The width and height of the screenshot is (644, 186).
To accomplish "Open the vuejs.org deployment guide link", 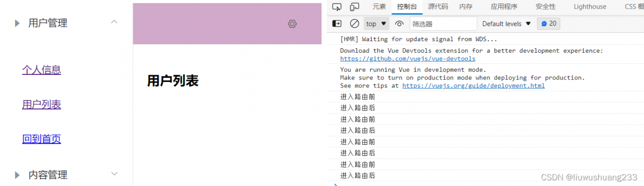I will click(473, 85).
